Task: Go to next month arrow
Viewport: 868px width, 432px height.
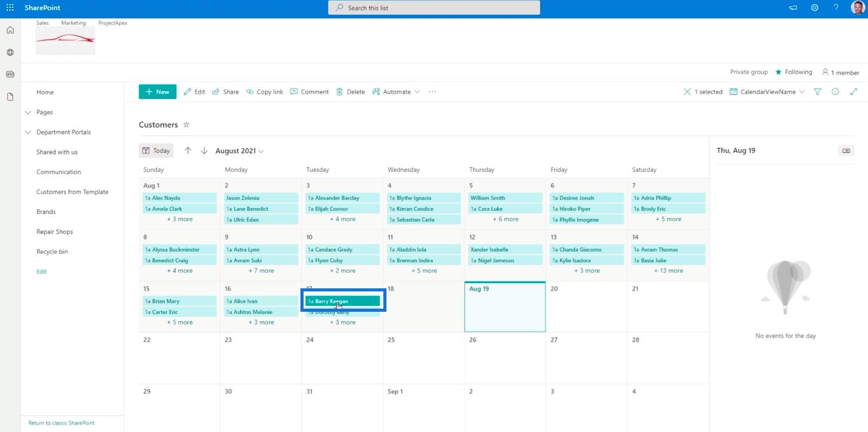Action: [x=204, y=151]
